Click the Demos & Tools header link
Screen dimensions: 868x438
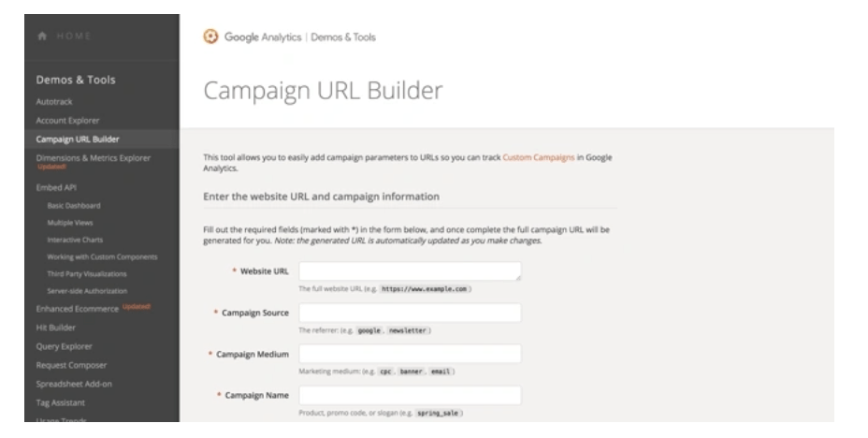[343, 37]
